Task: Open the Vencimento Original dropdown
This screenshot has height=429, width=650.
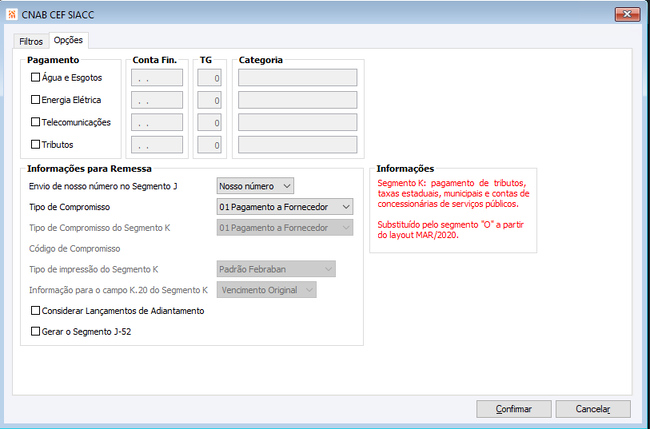Action: click(x=267, y=290)
